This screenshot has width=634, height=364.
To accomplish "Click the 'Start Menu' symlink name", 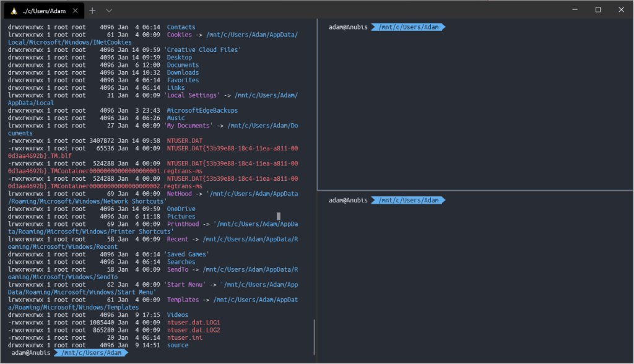I will tap(185, 285).
